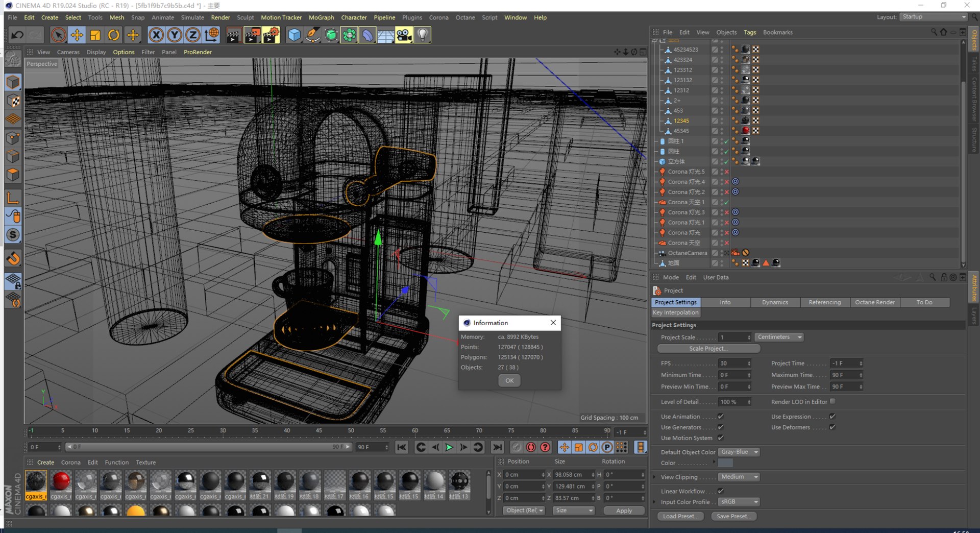Click the FPS input field

pos(734,364)
